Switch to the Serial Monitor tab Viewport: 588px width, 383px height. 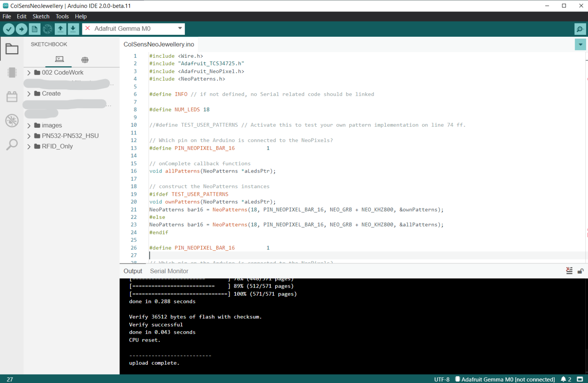coord(169,271)
